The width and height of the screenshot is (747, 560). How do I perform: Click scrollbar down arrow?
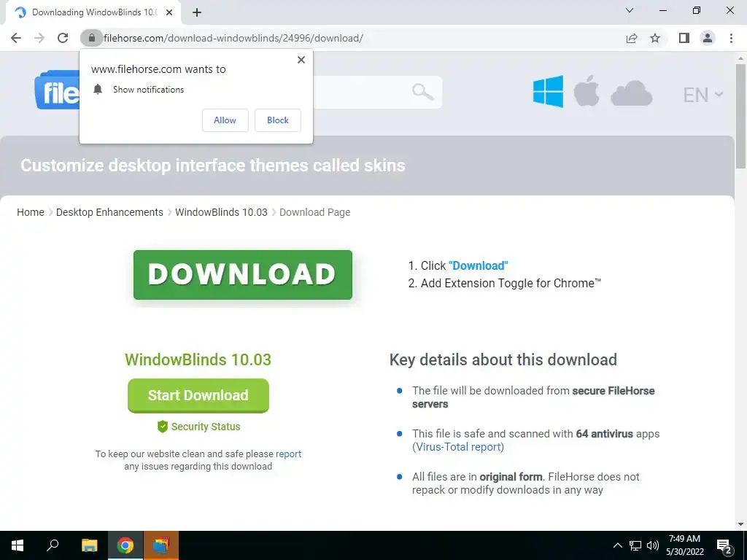[x=740, y=524]
